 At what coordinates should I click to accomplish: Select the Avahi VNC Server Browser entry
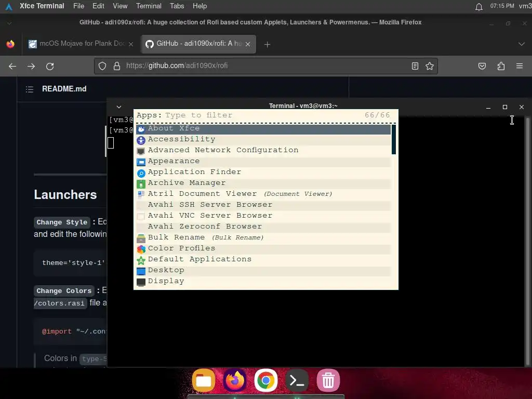click(263, 216)
